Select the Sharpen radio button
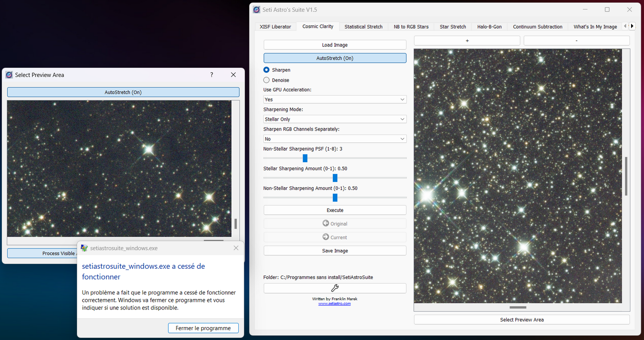 coord(267,70)
